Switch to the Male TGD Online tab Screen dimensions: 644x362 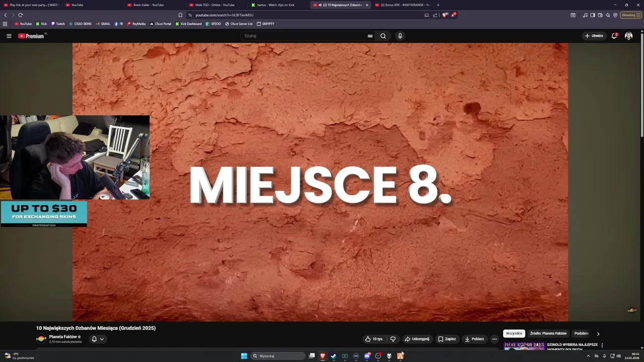point(217,5)
